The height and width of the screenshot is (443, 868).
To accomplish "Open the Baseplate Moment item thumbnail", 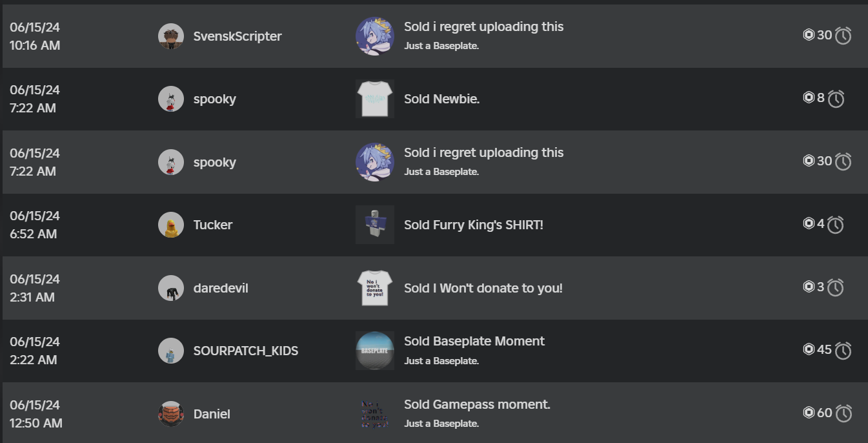I will 375,351.
